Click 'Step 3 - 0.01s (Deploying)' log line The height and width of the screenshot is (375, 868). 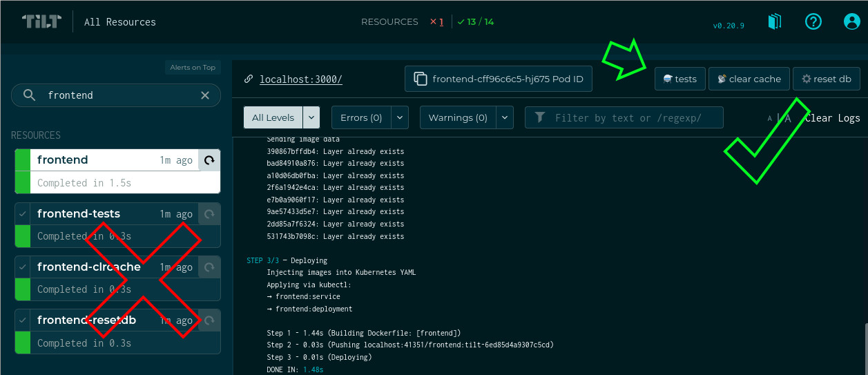[319, 357]
